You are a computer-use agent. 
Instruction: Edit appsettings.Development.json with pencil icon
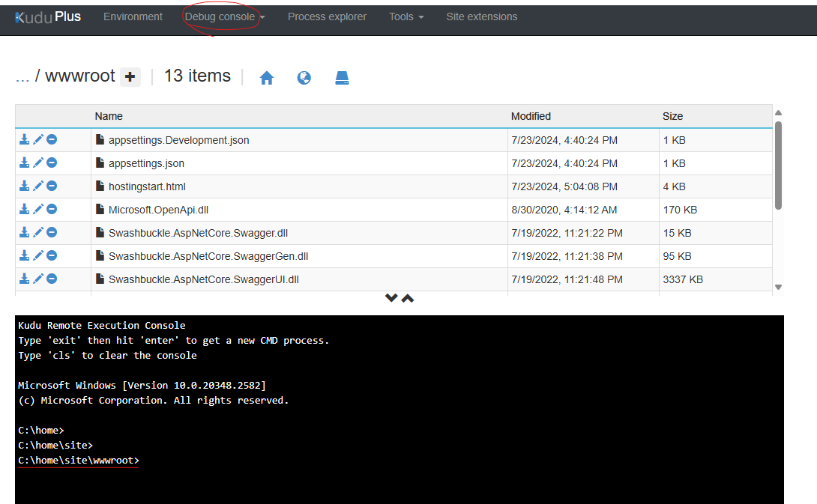tap(38, 139)
